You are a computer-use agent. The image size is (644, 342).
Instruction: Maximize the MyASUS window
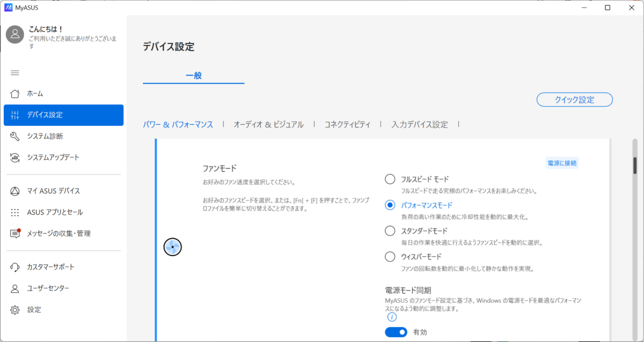click(607, 8)
